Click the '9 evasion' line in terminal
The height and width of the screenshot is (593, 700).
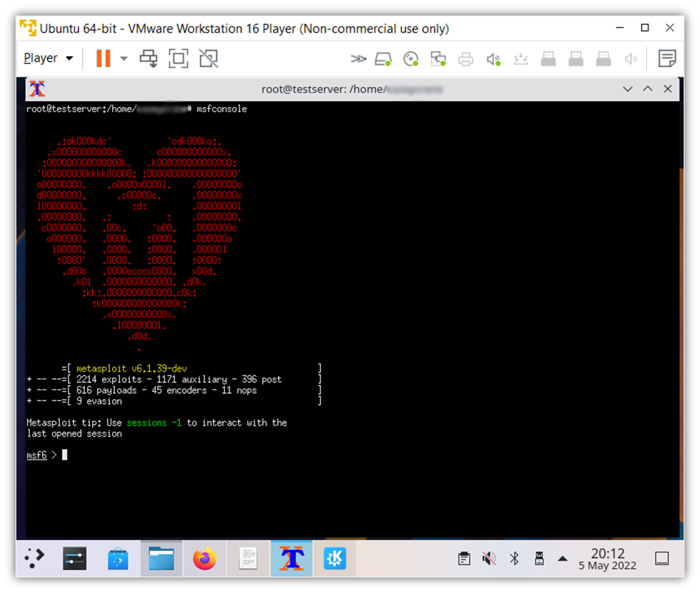click(x=99, y=401)
